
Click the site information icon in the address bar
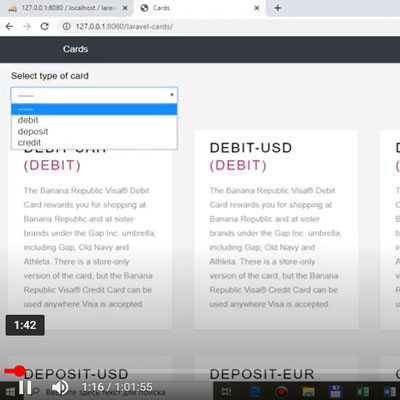pyautogui.click(x=67, y=26)
